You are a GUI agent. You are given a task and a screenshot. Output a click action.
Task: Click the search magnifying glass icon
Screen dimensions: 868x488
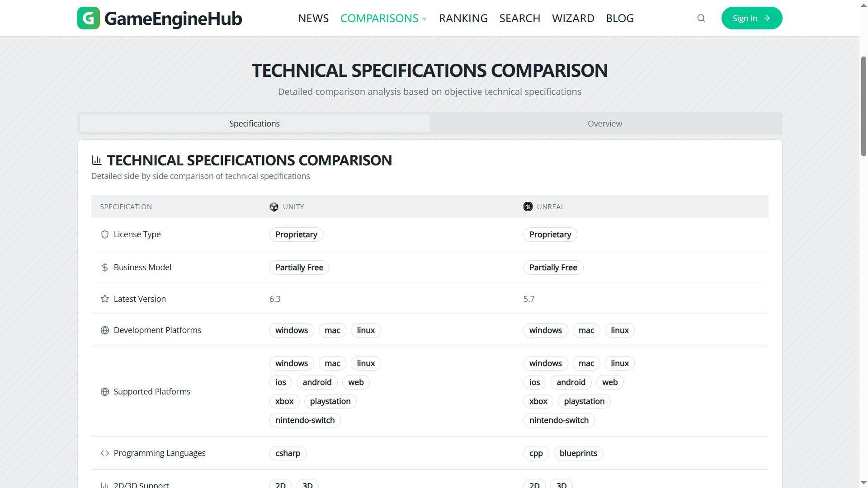700,18
